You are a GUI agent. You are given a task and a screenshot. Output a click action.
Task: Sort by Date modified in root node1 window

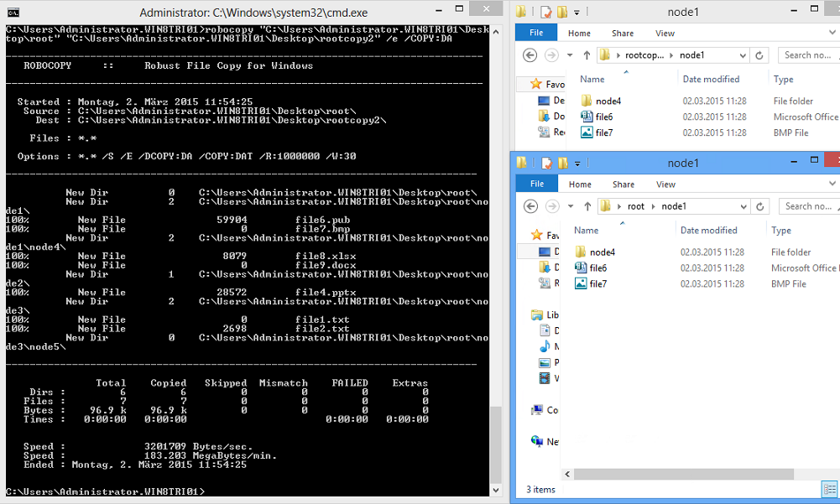709,231
